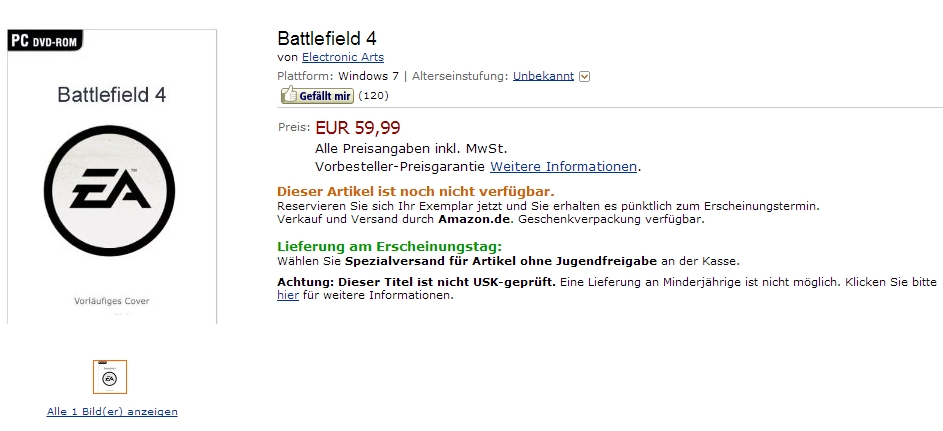
Task: Click the large Battlefield 4 cover image
Action: coord(112,177)
